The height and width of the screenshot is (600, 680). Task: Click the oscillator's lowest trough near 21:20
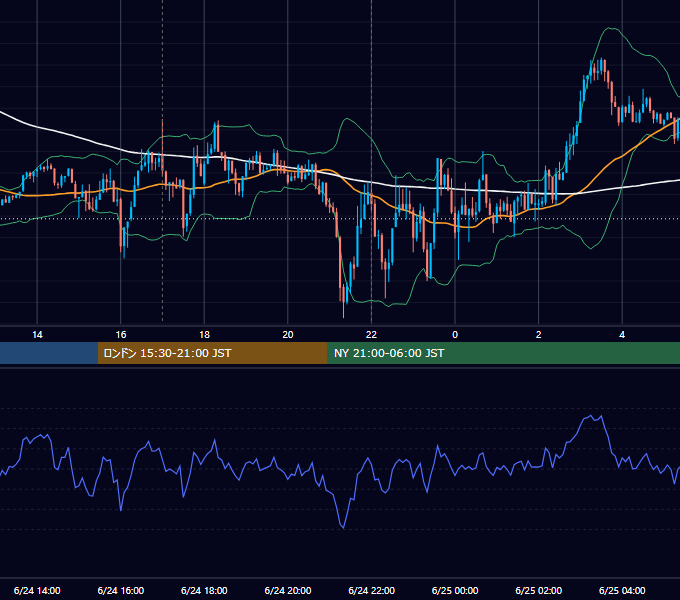point(343,528)
